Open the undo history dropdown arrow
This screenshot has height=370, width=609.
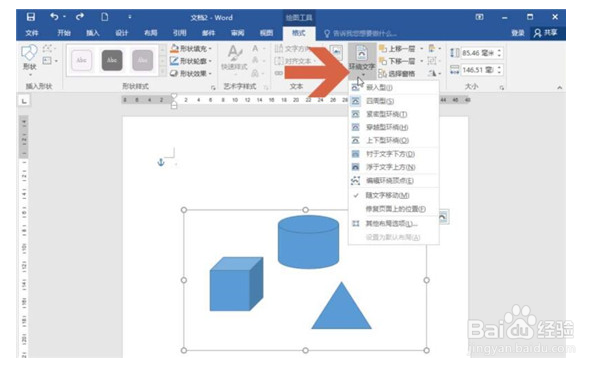coord(64,17)
